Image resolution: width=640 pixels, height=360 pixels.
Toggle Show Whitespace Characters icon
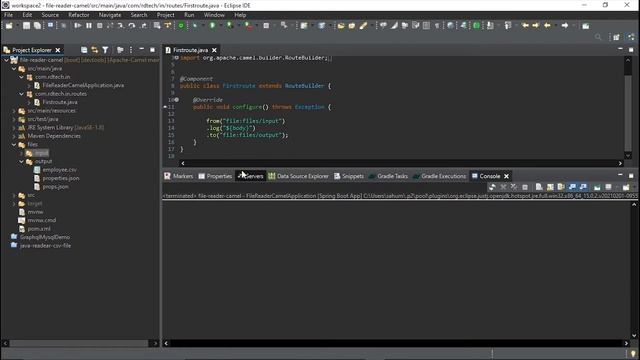pyautogui.click(x=437, y=26)
